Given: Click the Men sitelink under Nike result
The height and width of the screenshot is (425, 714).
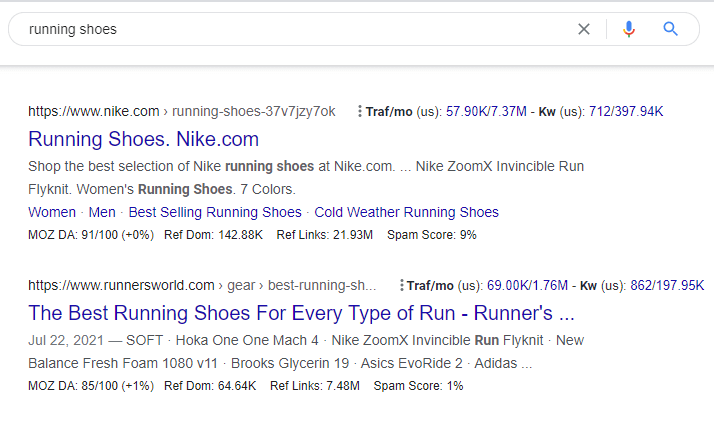Looking at the screenshot, I should pyautogui.click(x=102, y=212).
